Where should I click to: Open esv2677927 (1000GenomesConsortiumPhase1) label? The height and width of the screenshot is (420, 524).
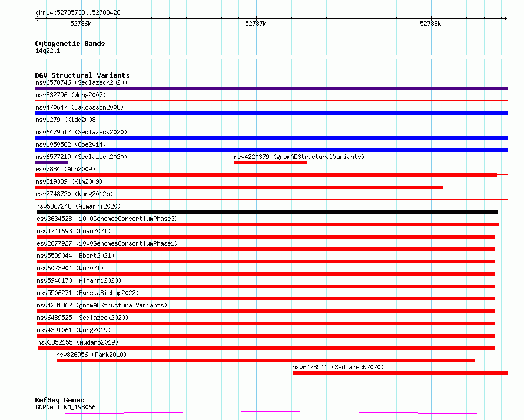coord(107,243)
